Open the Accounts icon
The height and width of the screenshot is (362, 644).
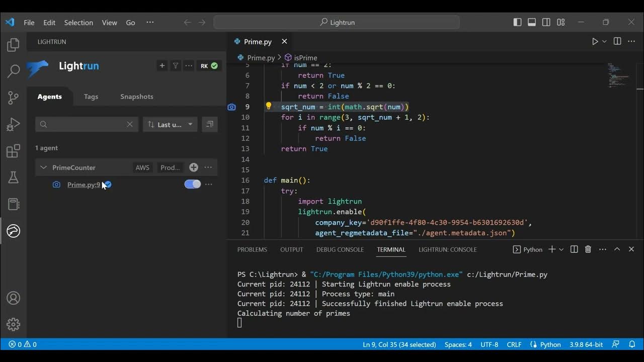coord(13,298)
